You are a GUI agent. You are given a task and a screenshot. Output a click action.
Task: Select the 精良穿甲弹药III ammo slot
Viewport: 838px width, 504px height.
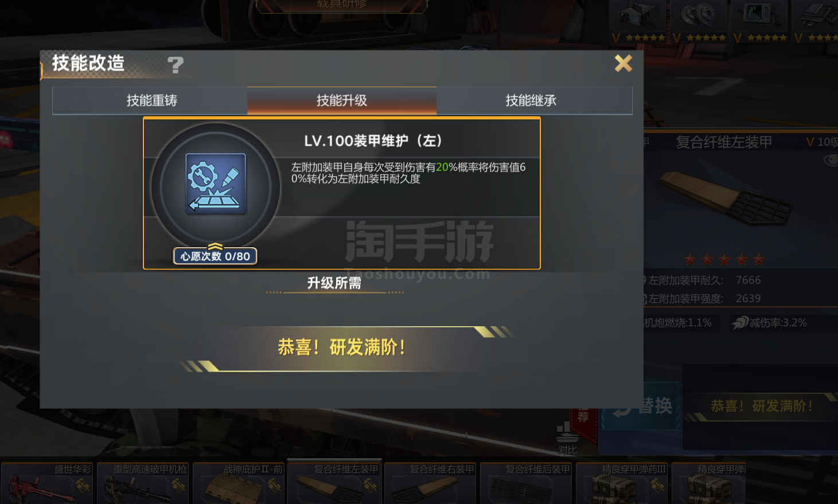point(622,483)
